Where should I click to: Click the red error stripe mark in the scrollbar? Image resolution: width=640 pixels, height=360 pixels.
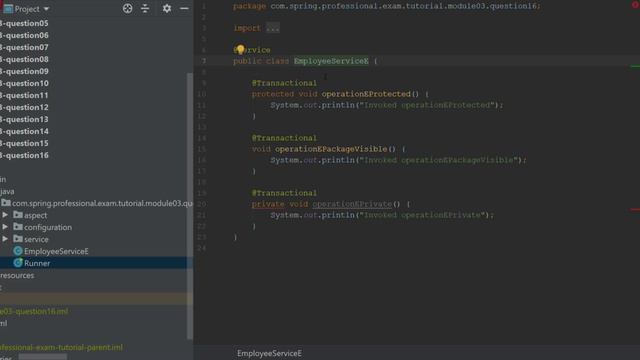tap(635, 209)
